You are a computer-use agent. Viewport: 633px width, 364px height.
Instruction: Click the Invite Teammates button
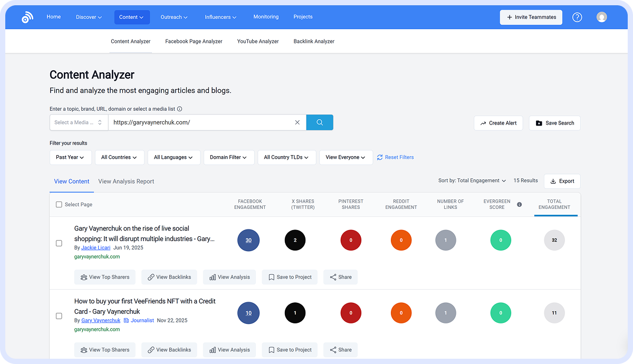531,17
